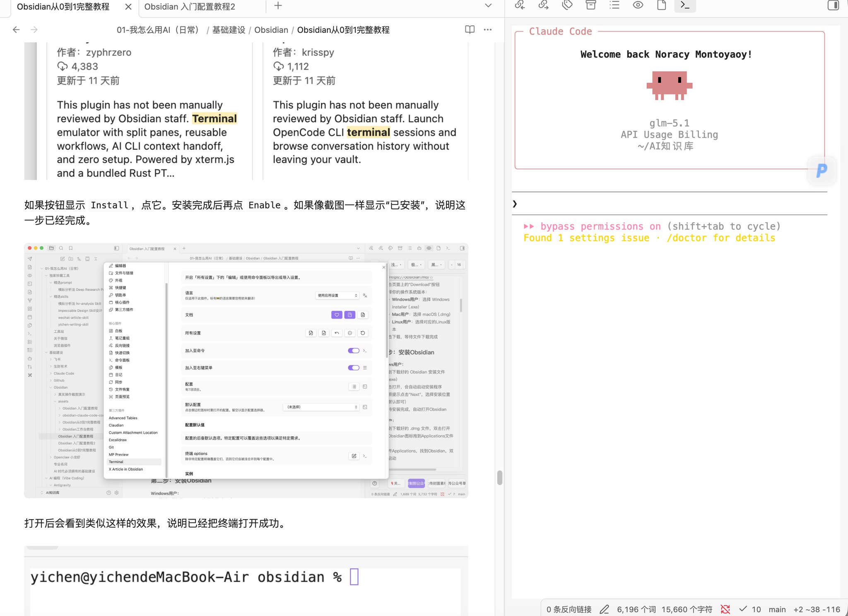Click the Claude Code box title
This screenshot has height=616, width=848.
pos(560,31)
